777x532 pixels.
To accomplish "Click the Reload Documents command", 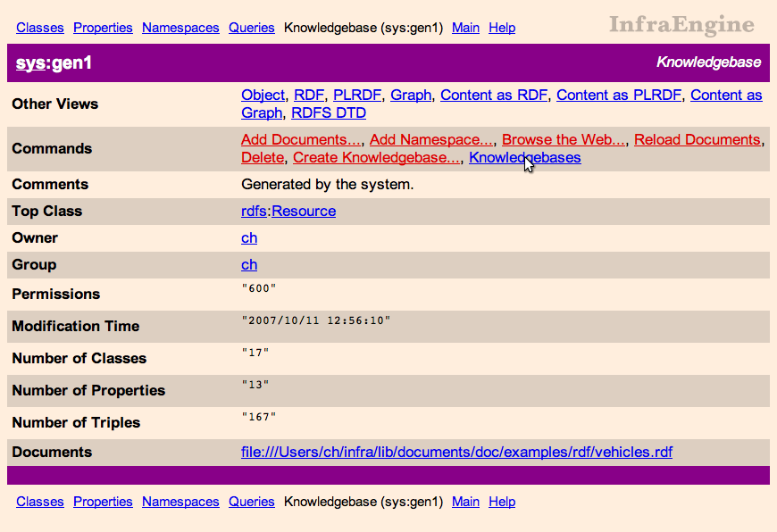I will point(697,139).
